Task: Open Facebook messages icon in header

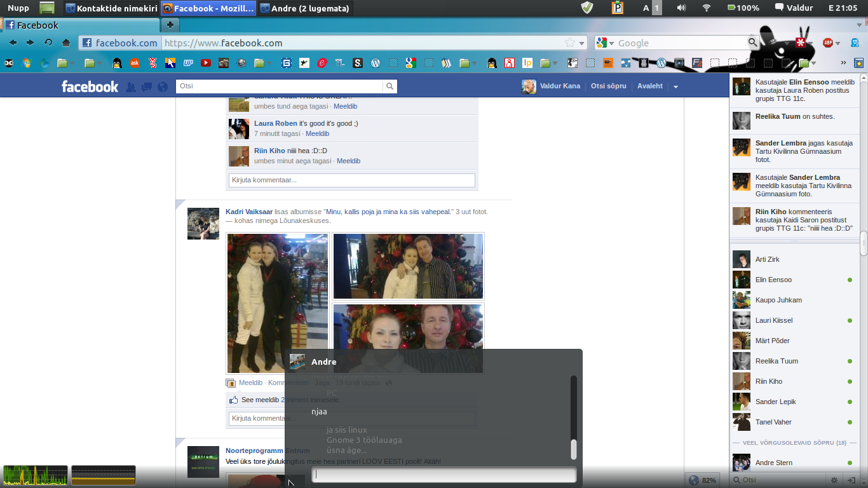Action: 147,87
